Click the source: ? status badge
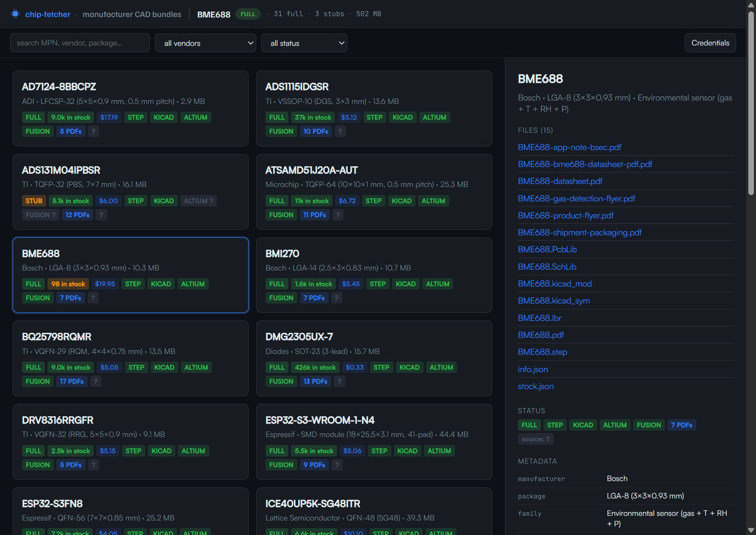The image size is (756, 535). coord(535,439)
